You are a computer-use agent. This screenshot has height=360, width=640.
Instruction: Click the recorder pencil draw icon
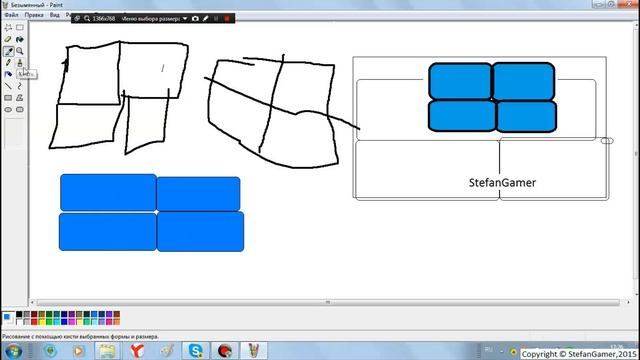point(206,18)
